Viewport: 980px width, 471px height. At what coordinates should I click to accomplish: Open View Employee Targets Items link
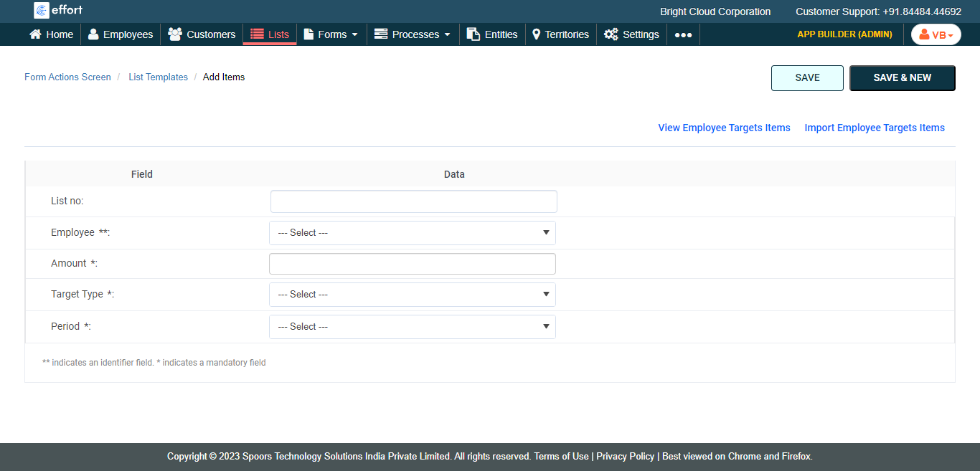[724, 128]
